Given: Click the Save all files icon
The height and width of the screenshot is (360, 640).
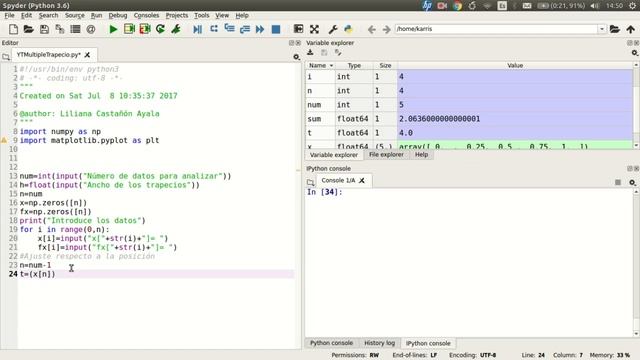Looking at the screenshot, I should 60,29.
